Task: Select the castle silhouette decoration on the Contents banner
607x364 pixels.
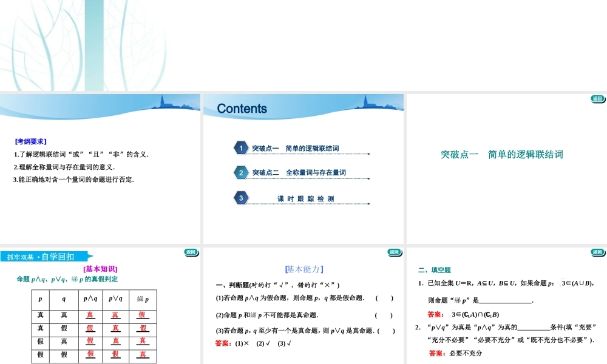Action: pos(365,103)
